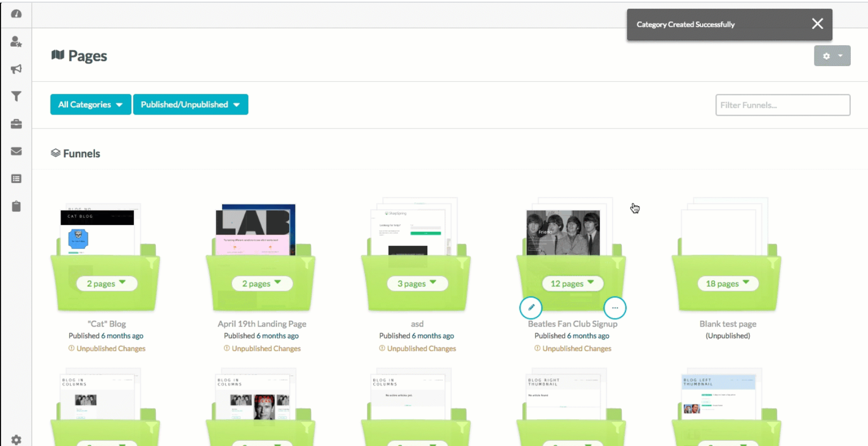Open the briefcase icon in sidebar
The width and height of the screenshot is (868, 446).
point(16,124)
